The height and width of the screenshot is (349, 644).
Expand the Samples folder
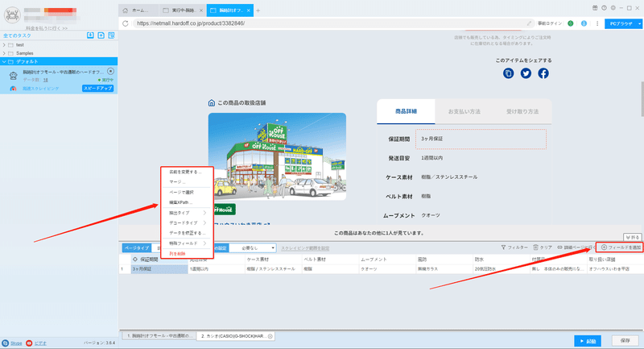(x=4, y=53)
